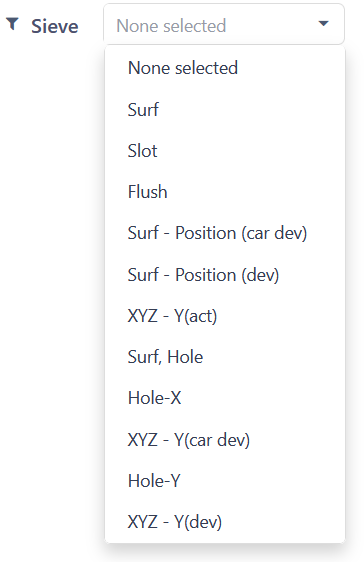Select the Surf option
The width and height of the screenshot is (364, 562).
[225, 109]
